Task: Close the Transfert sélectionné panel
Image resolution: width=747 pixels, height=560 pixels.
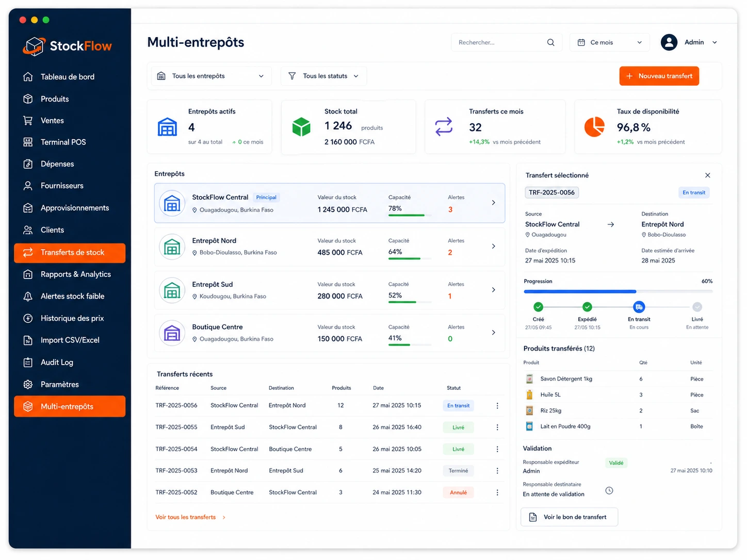Action: [708, 175]
